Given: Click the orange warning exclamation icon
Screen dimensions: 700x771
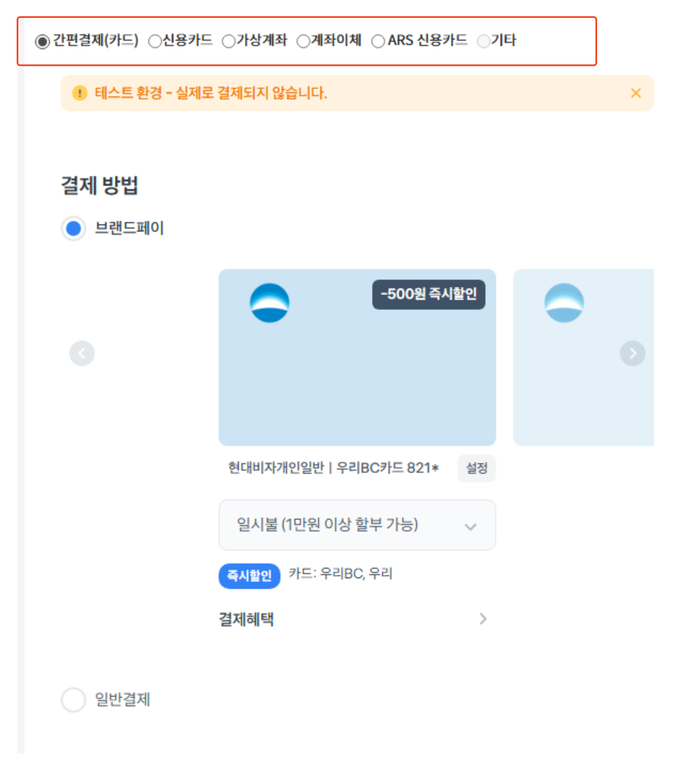Looking at the screenshot, I should click(80, 93).
